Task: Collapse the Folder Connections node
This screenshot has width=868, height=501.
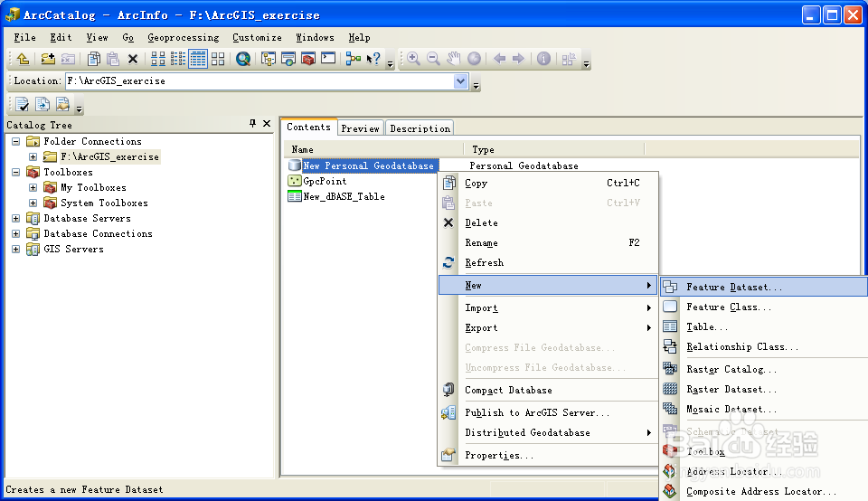Action: 16,142
